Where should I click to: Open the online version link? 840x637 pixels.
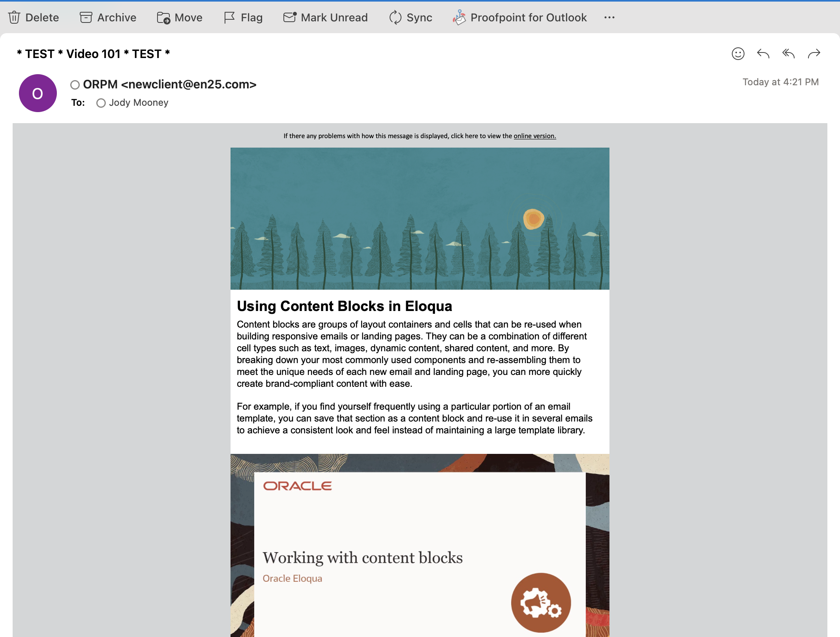pyautogui.click(x=534, y=136)
